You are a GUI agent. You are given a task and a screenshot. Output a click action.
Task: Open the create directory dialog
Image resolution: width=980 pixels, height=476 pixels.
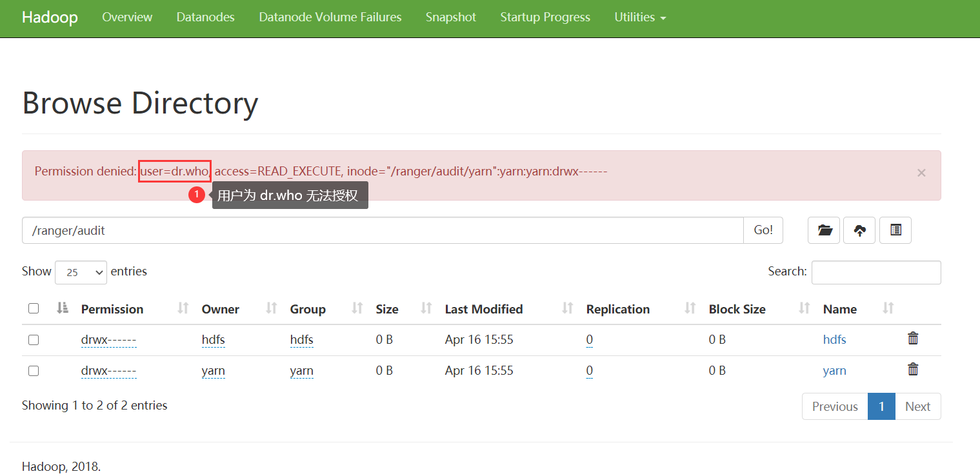point(824,230)
